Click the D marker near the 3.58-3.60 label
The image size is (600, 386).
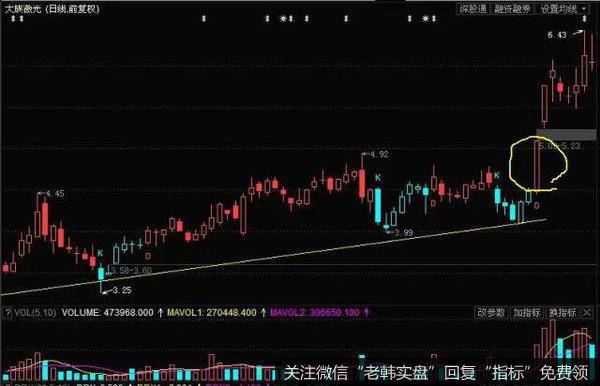(148, 256)
